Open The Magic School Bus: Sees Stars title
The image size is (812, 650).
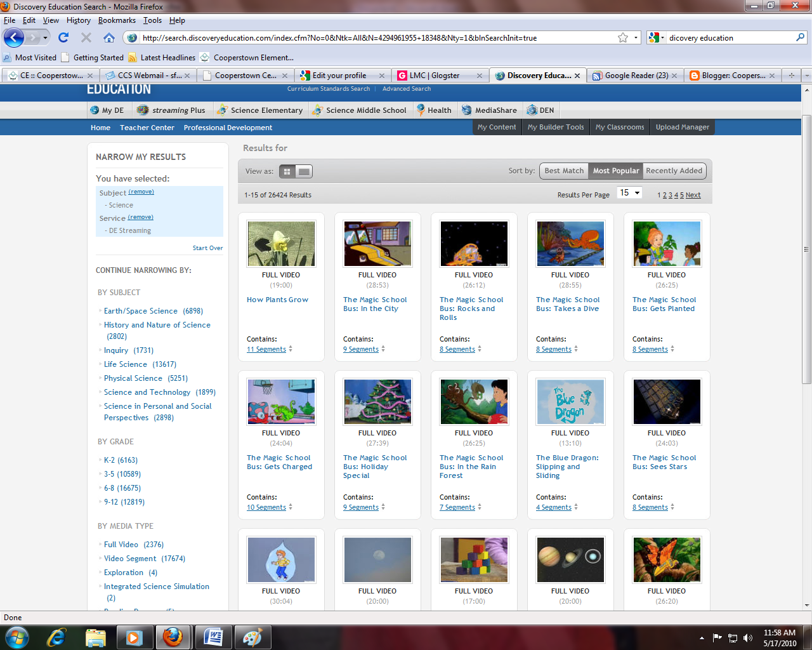click(664, 462)
